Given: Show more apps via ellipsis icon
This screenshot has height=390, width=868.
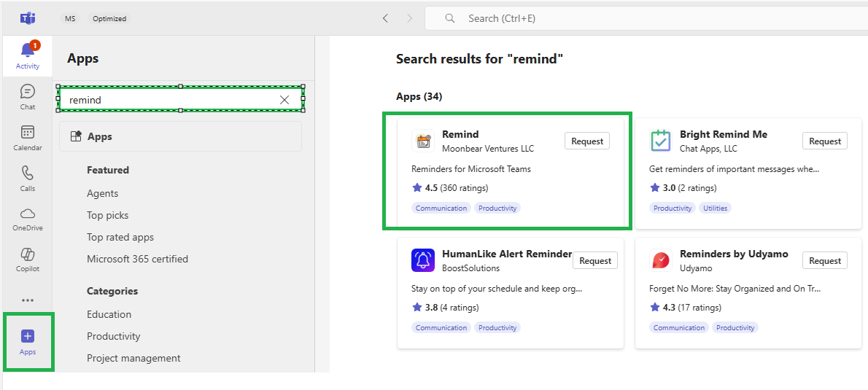Looking at the screenshot, I should 28,300.
